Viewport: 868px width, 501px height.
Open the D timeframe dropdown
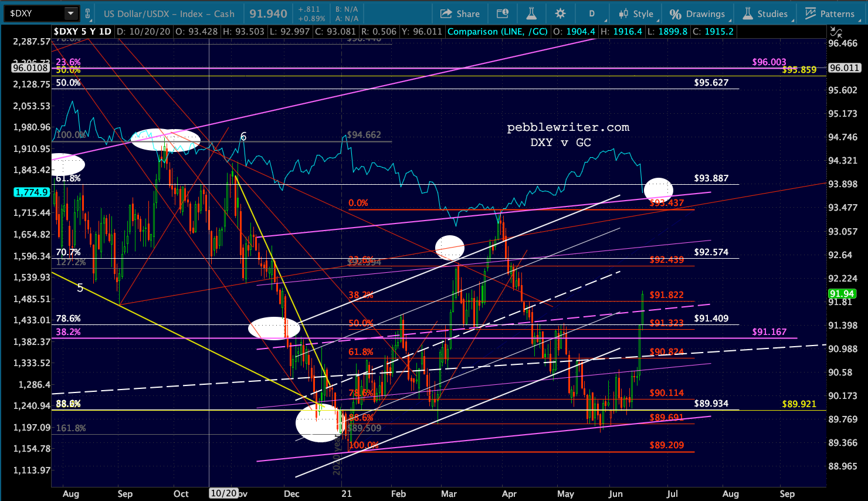592,13
